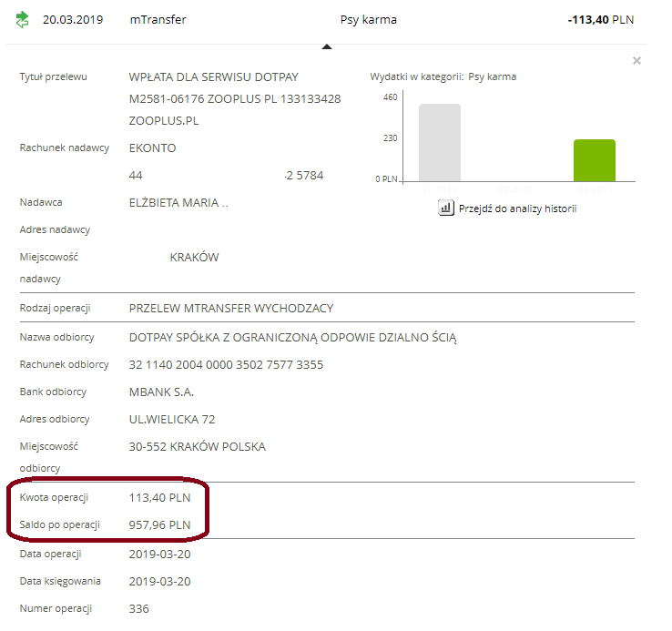The height and width of the screenshot is (631, 672).
Task: Click the green bar in the chart
Action: (594, 160)
